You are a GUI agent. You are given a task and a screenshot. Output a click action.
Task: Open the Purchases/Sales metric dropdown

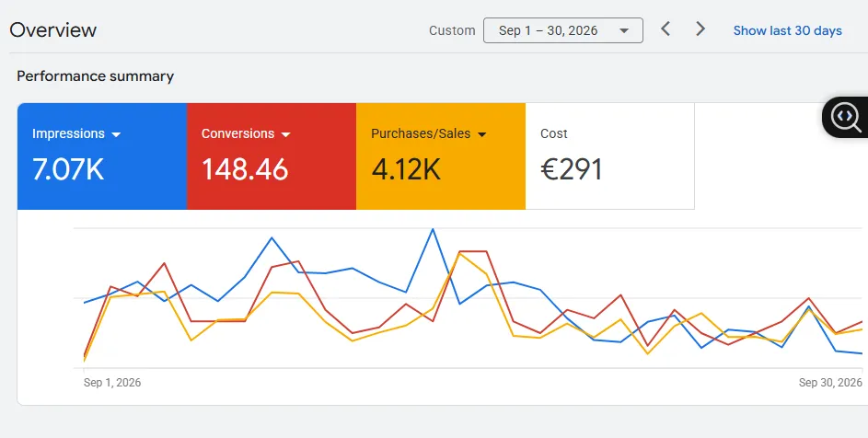tap(428, 133)
